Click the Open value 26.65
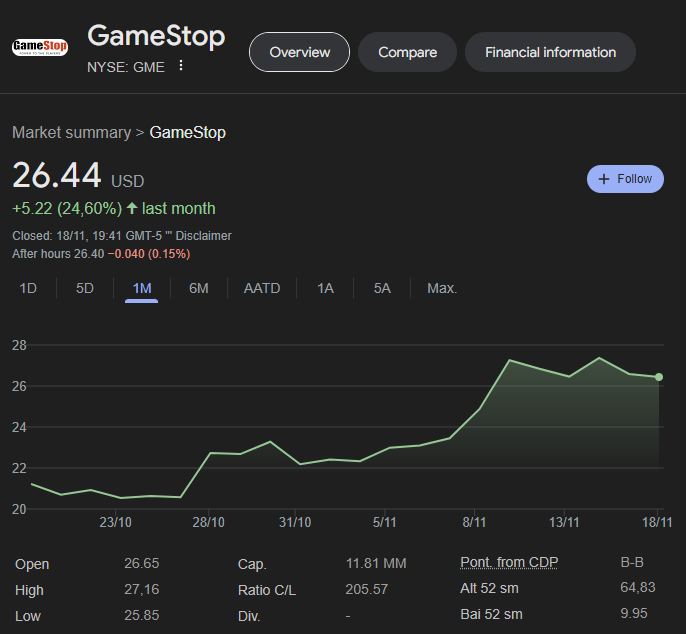The height and width of the screenshot is (634, 686). tap(142, 563)
